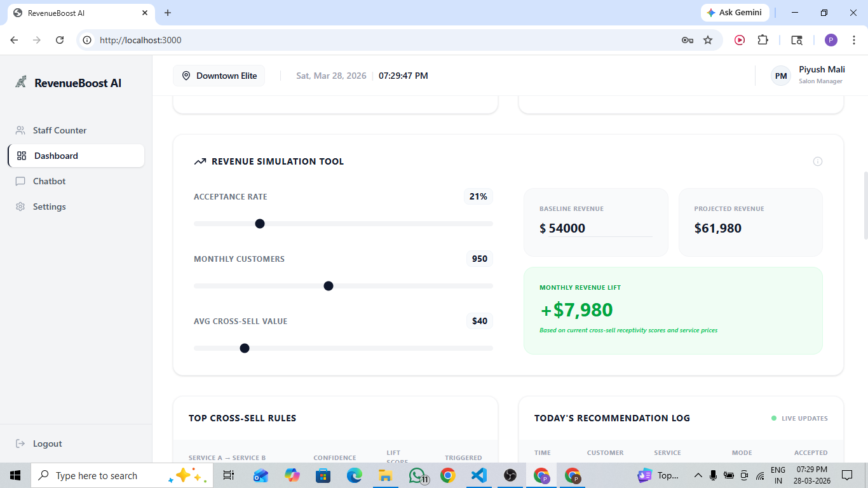Open Task View from the taskbar

tap(229, 475)
